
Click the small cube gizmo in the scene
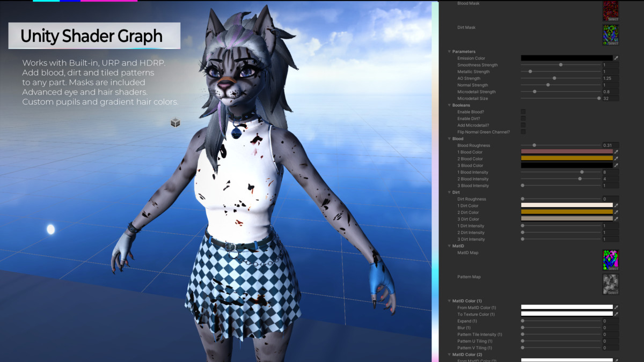pyautogui.click(x=175, y=123)
